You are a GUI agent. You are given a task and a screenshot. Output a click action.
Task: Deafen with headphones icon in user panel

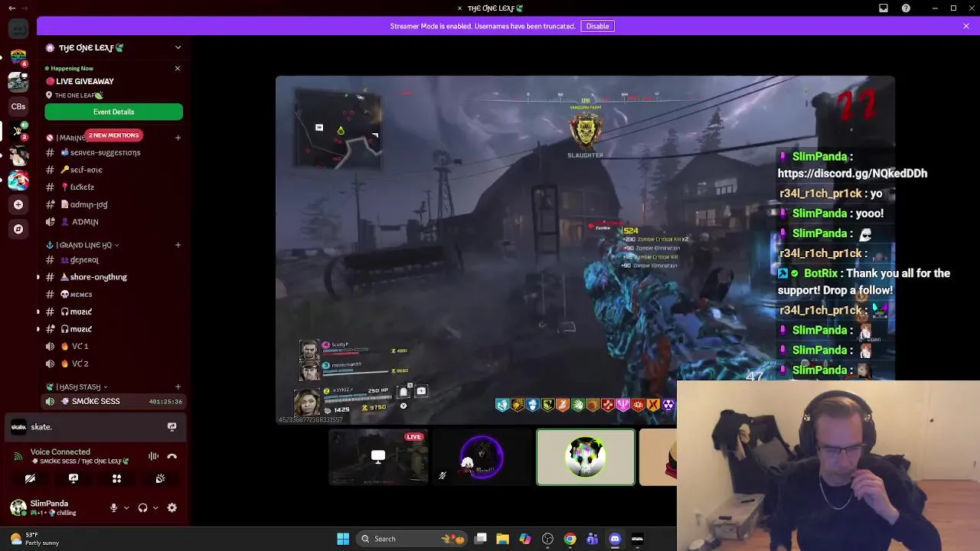tap(142, 507)
